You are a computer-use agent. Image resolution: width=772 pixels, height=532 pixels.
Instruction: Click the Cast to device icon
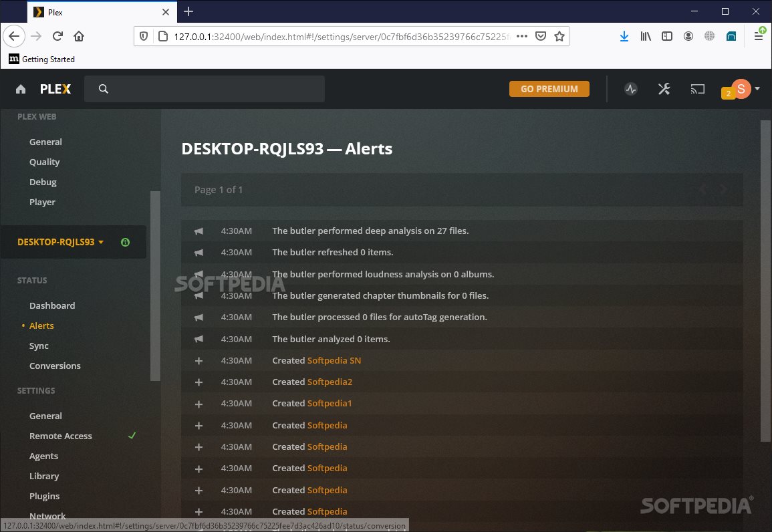tap(698, 89)
